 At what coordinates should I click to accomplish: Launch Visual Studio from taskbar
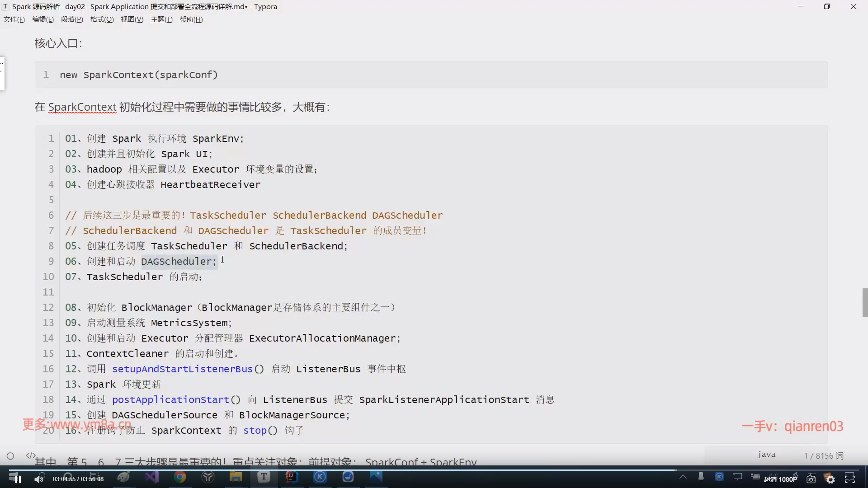(152, 477)
